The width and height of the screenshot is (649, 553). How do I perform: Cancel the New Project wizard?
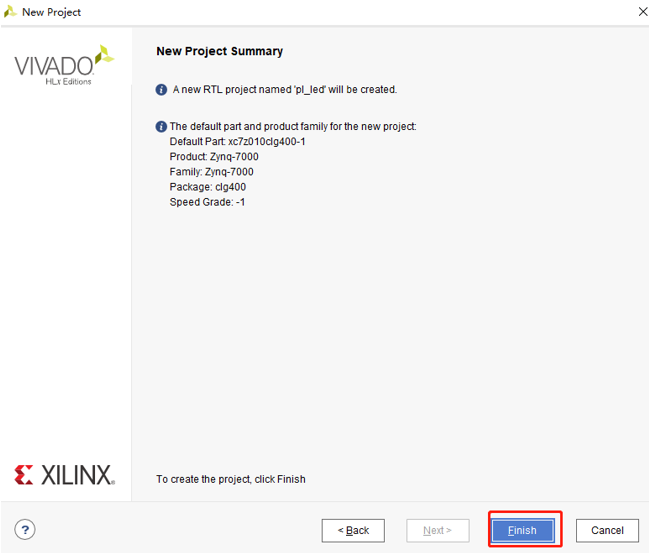(x=607, y=530)
